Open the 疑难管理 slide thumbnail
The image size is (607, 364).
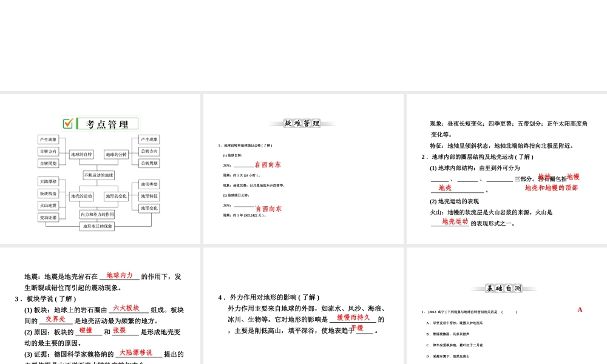click(303, 169)
